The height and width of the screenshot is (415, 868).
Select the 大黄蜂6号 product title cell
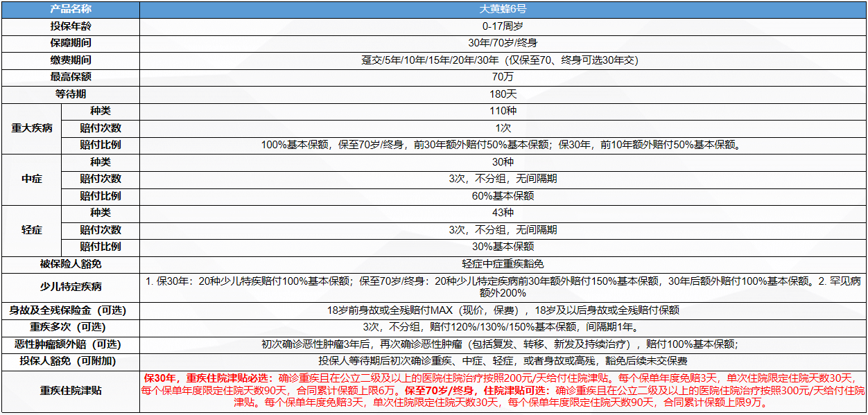click(x=503, y=9)
